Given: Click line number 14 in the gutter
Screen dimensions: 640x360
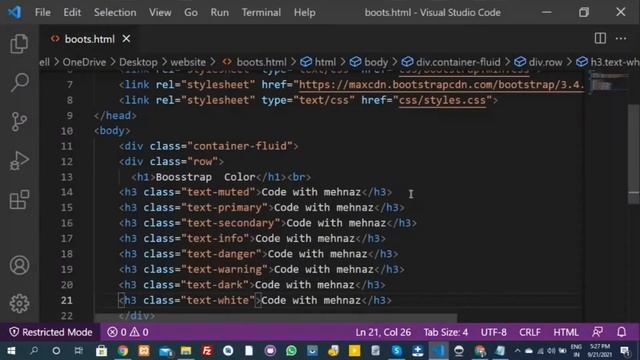Looking at the screenshot, I should tap(67, 192).
